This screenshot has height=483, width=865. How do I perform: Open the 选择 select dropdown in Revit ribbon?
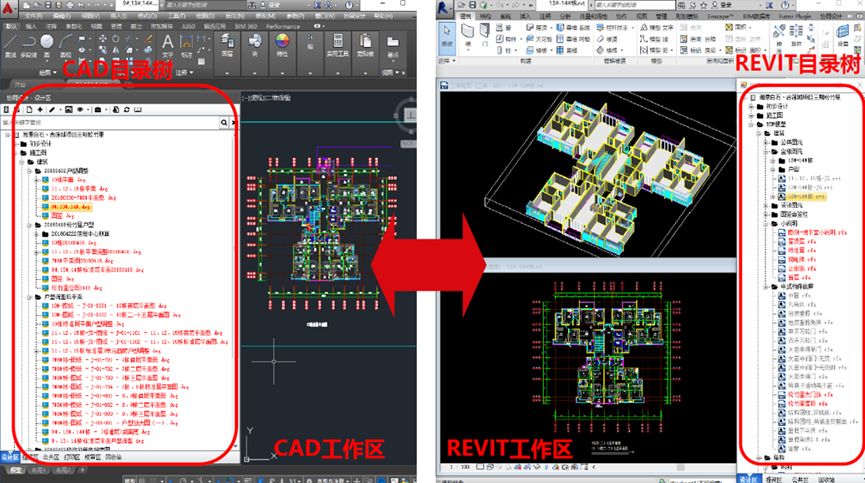pyautogui.click(x=447, y=61)
